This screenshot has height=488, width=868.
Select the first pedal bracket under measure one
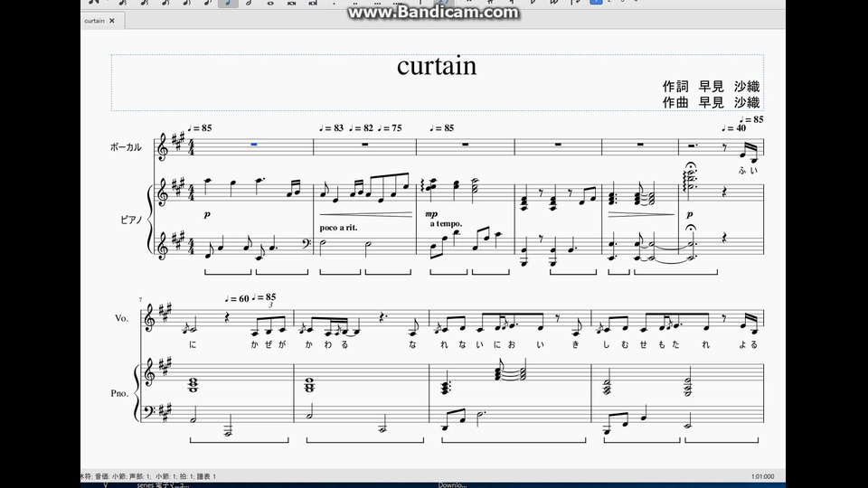[x=228, y=272]
